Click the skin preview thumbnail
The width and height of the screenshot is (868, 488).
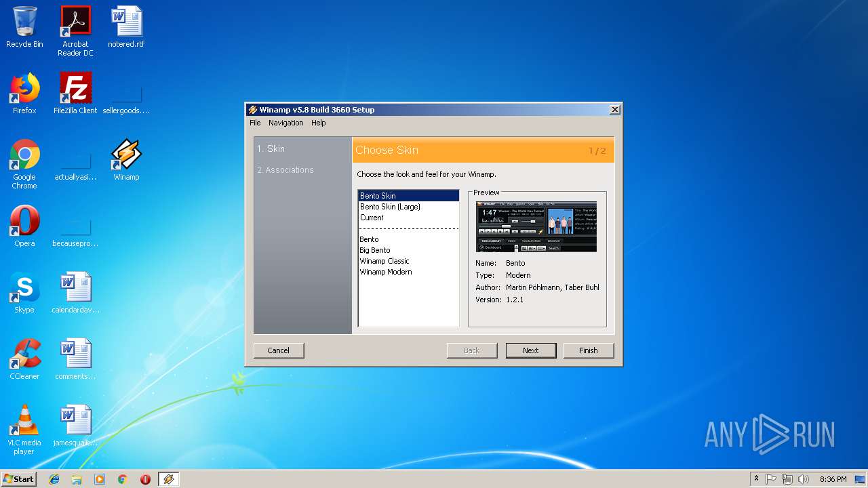click(x=536, y=226)
